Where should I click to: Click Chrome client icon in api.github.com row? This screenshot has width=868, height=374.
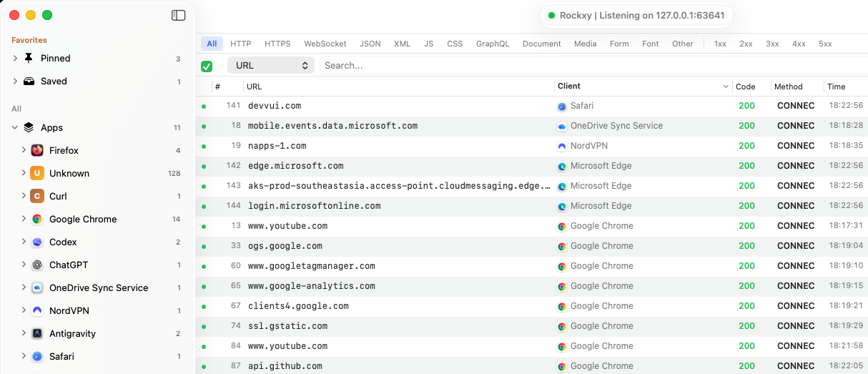tap(562, 366)
